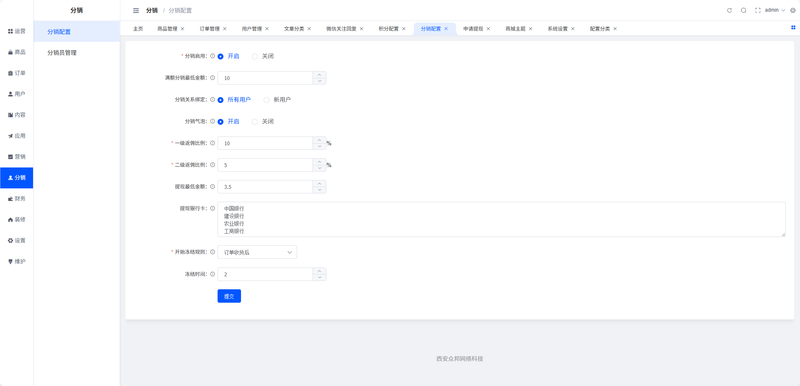This screenshot has height=386, width=800.
Task: Switch to the 申请提现 tab
Action: coord(473,29)
